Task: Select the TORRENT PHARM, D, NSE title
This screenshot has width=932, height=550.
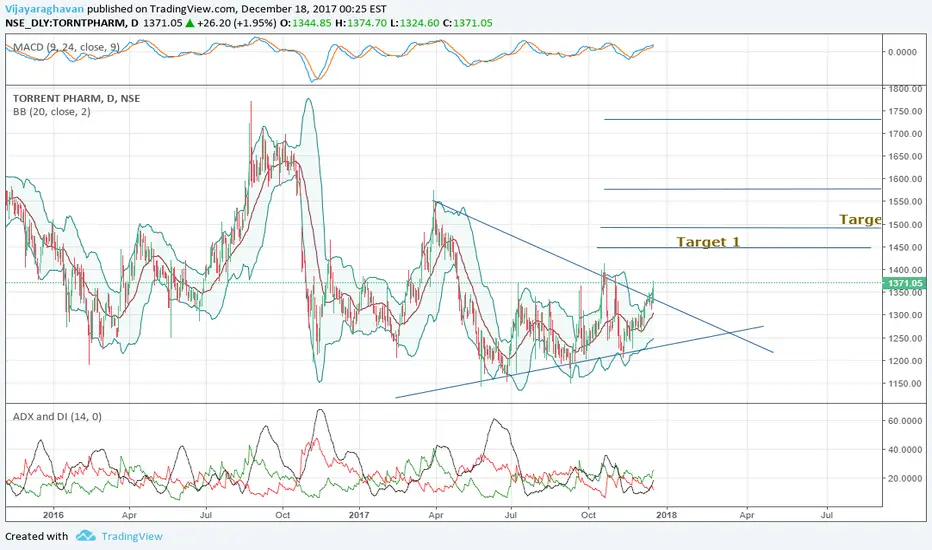Action: (77, 99)
